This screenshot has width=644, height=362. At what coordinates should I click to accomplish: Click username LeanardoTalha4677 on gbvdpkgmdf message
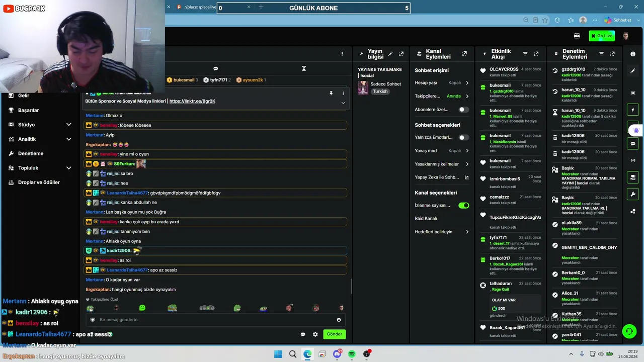pos(128,193)
